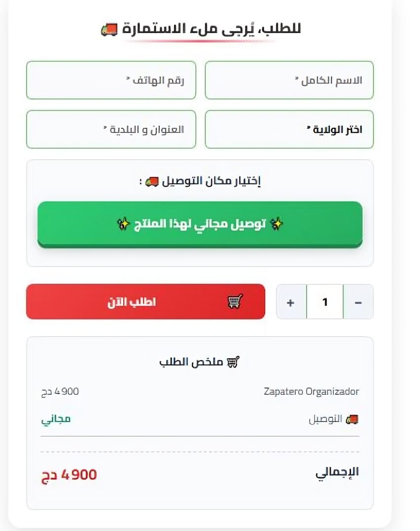Click the العنوان و البلدية address field
The height and width of the screenshot is (531, 420).
tap(111, 129)
